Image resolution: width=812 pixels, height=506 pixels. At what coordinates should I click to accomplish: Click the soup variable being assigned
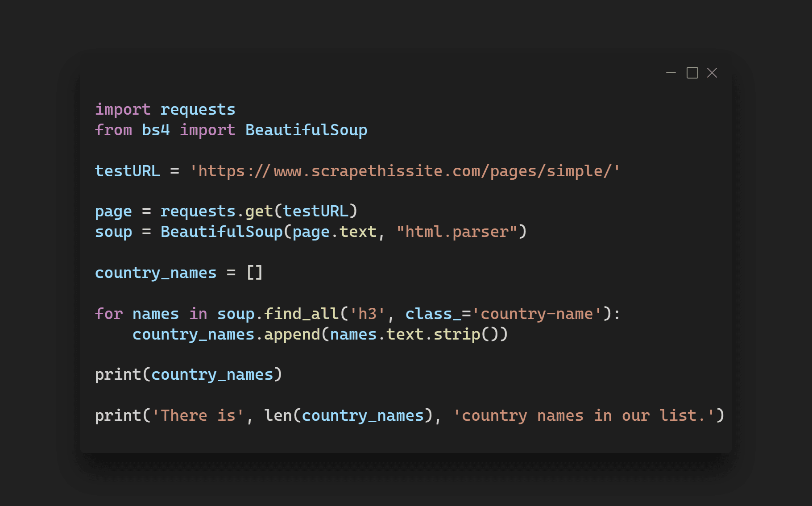click(113, 232)
